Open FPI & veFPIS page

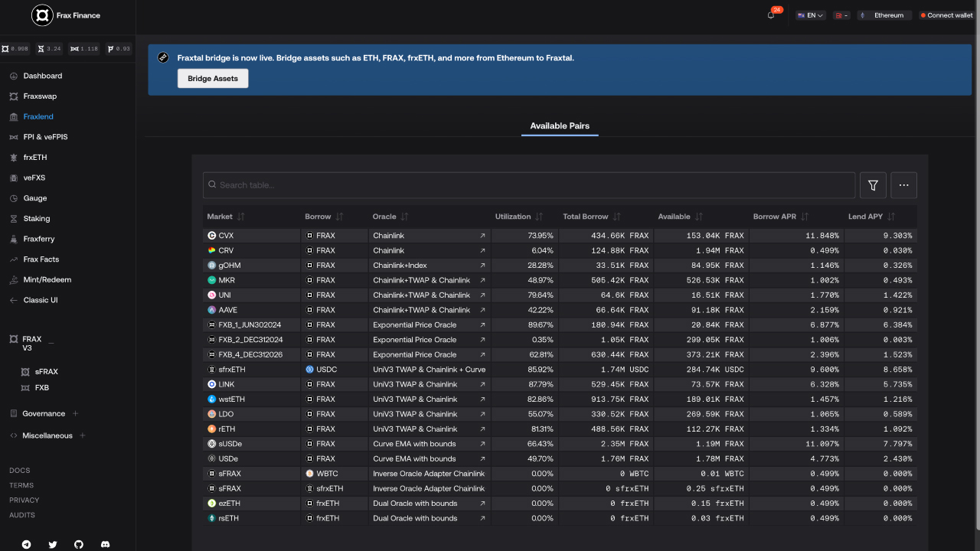tap(45, 137)
